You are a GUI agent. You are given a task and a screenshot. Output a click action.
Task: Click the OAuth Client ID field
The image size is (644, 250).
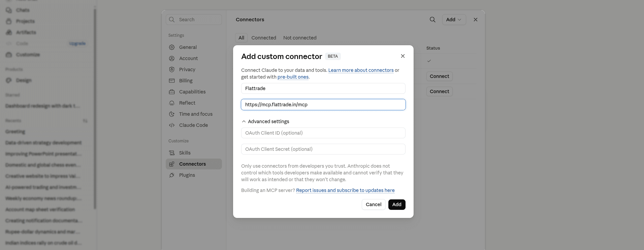click(323, 133)
